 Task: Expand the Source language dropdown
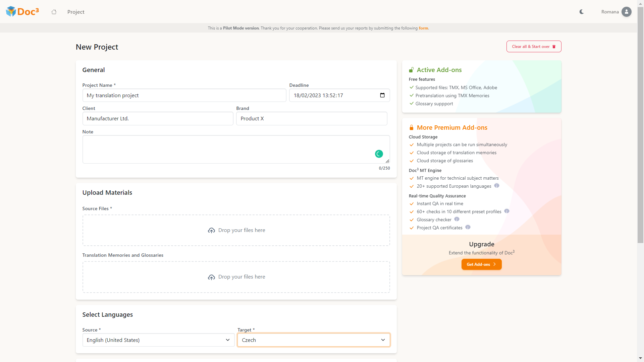click(158, 340)
